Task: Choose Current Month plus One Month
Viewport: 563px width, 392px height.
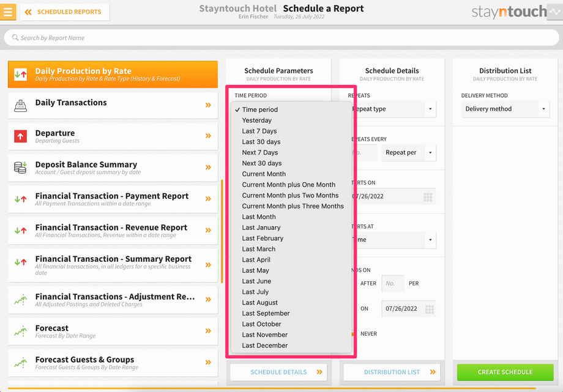Action: [291, 185]
